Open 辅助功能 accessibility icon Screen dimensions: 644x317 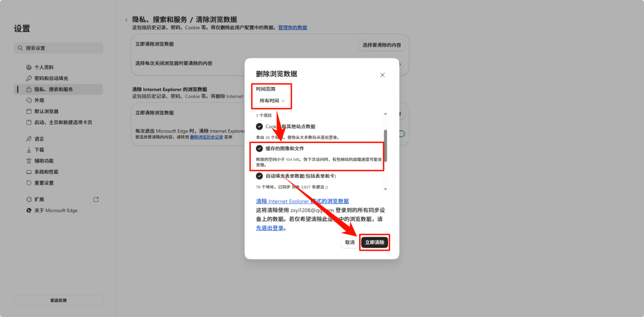(30, 160)
